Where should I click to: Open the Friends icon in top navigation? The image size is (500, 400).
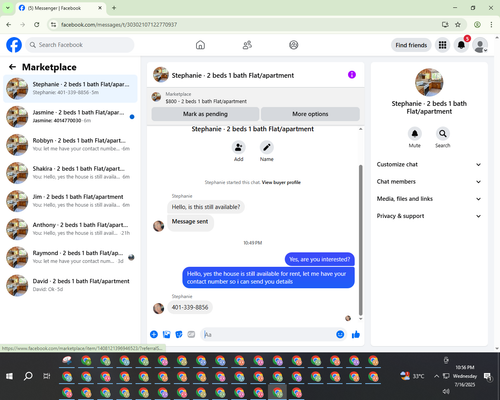[x=247, y=45]
